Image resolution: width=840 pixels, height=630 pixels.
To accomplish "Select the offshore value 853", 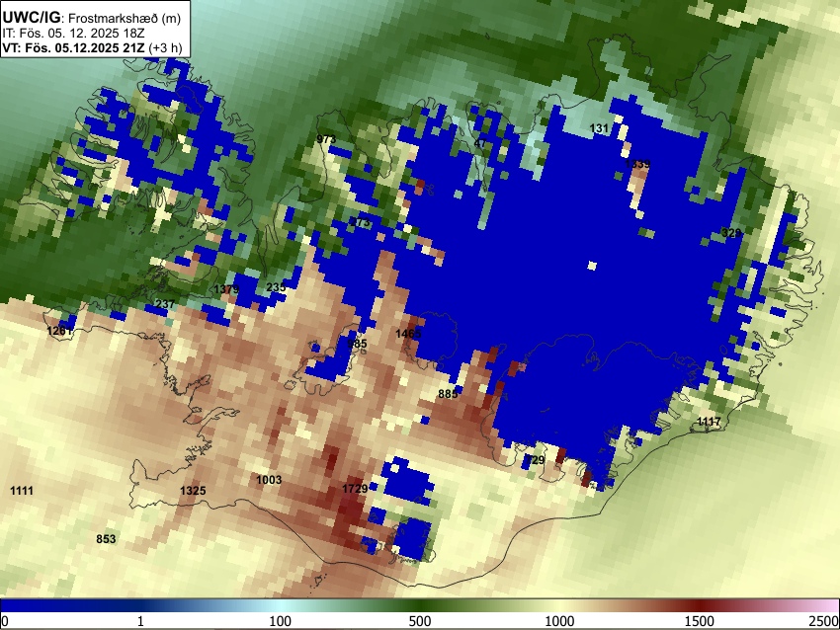I will tap(106, 538).
